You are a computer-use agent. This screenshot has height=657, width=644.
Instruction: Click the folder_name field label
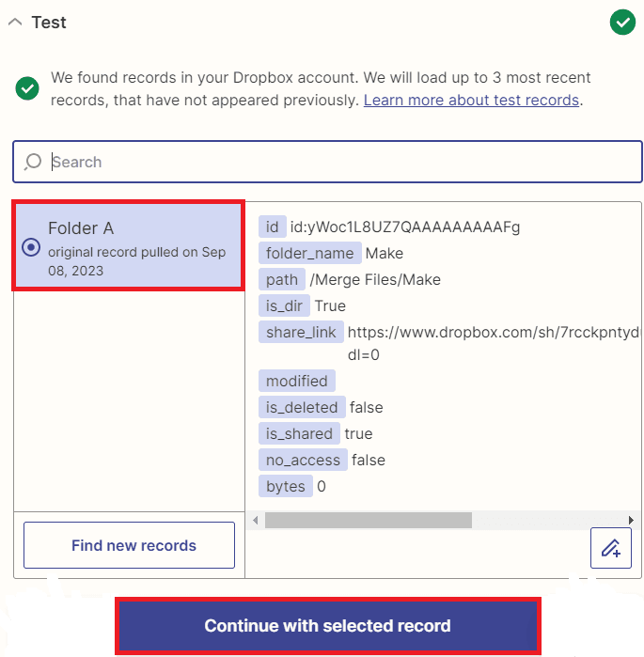pyautogui.click(x=310, y=253)
